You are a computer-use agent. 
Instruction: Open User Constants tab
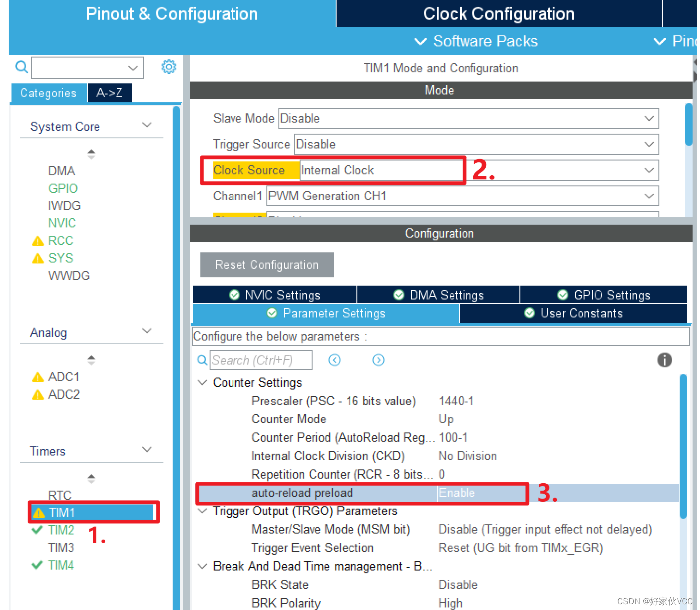click(573, 313)
